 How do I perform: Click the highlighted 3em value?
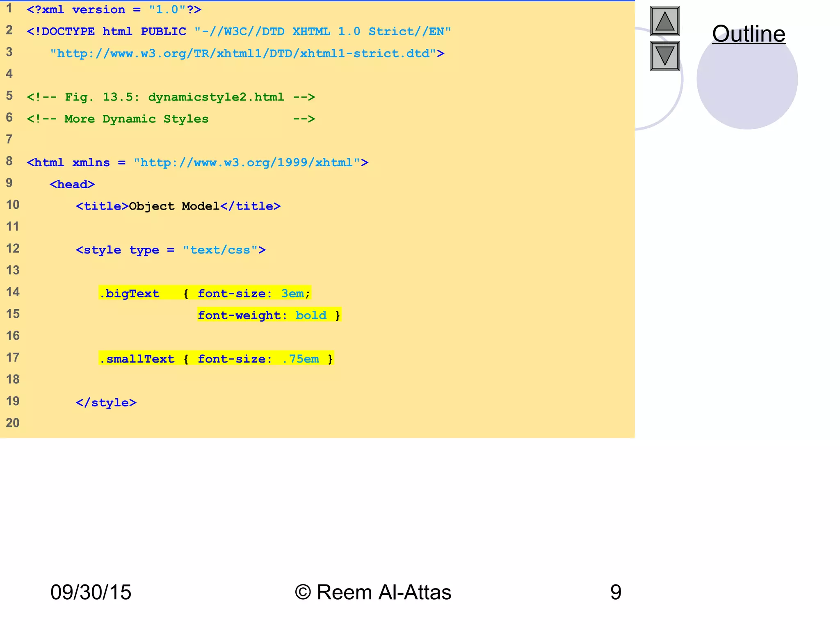click(x=293, y=294)
